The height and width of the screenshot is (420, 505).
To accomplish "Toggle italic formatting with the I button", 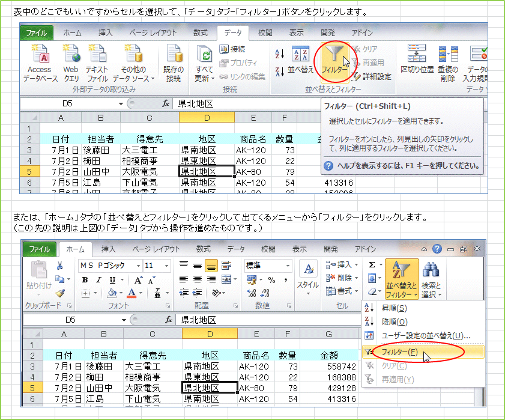I will 98,280.
